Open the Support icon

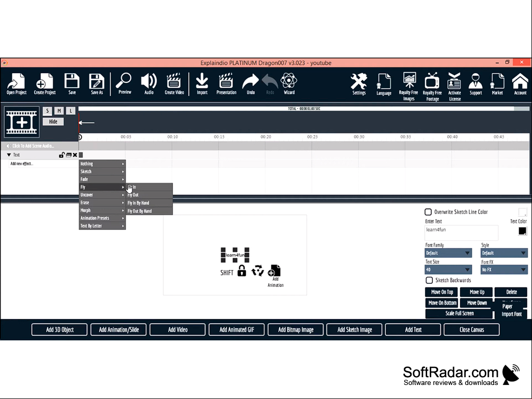[475, 84]
